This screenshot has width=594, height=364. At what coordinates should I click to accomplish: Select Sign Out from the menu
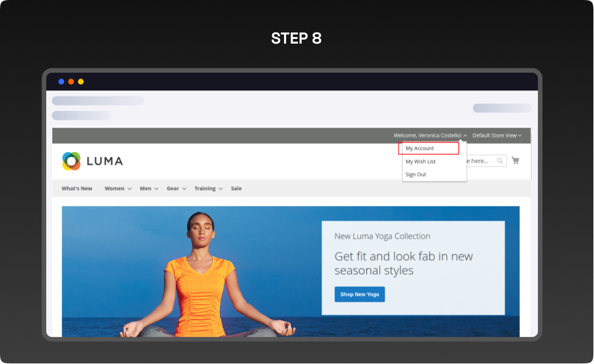[416, 174]
